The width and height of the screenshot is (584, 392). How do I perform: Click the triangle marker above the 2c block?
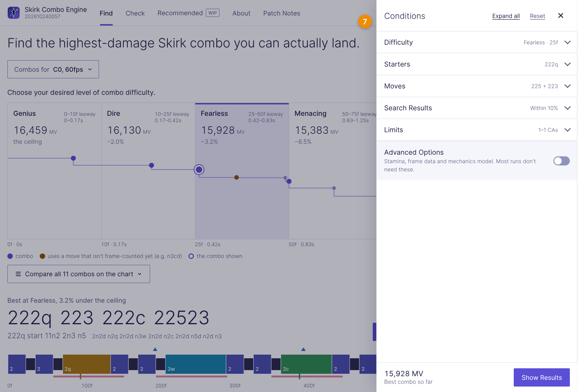click(x=303, y=349)
